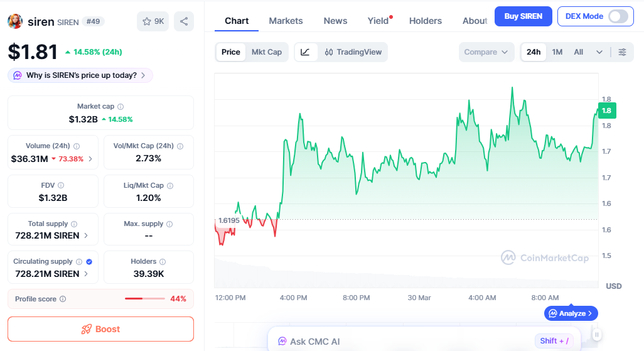Click the Shift + / shortcut badge
644x351 pixels.
tap(554, 341)
